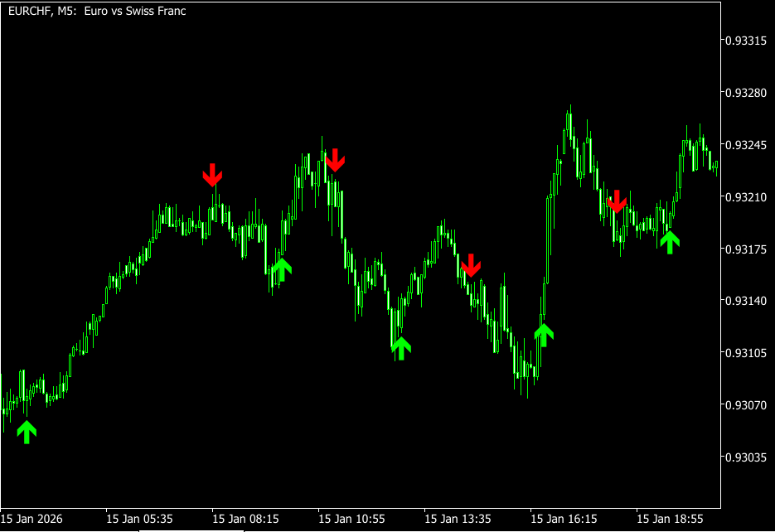Click the 15 Jan 05:35 time label
The height and width of the screenshot is (532, 775).
tap(139, 520)
